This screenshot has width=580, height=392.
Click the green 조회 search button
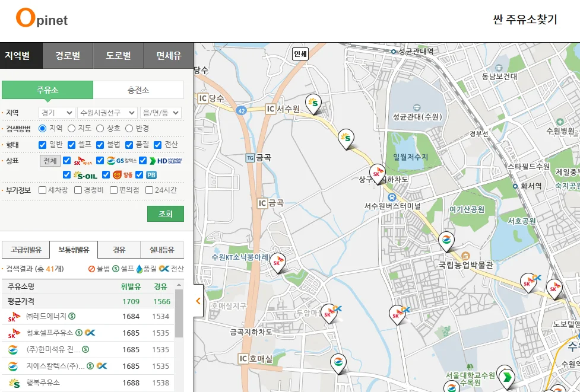166,214
